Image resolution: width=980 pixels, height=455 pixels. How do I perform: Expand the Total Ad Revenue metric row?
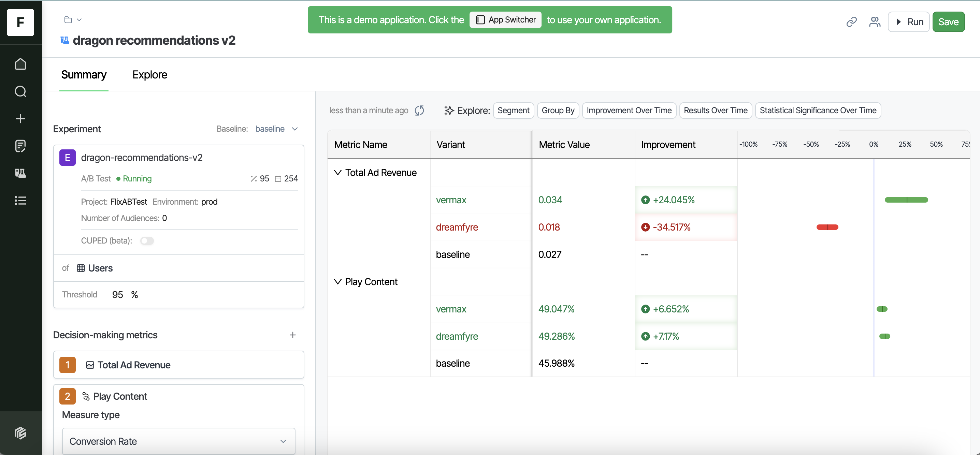[x=337, y=172]
